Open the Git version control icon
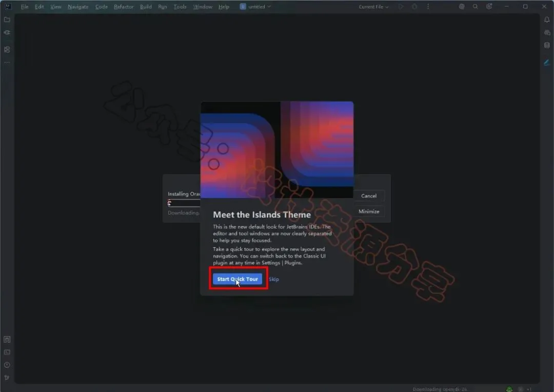 (x=7, y=378)
